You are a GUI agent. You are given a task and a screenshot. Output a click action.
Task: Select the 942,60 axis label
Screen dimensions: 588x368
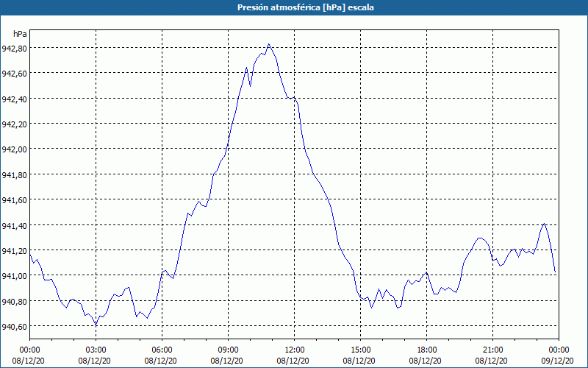(15, 73)
